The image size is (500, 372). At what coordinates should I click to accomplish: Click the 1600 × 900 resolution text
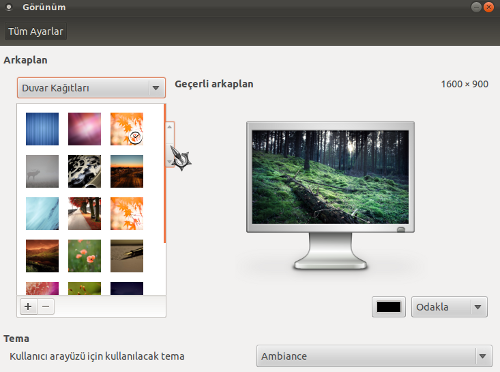tap(465, 84)
